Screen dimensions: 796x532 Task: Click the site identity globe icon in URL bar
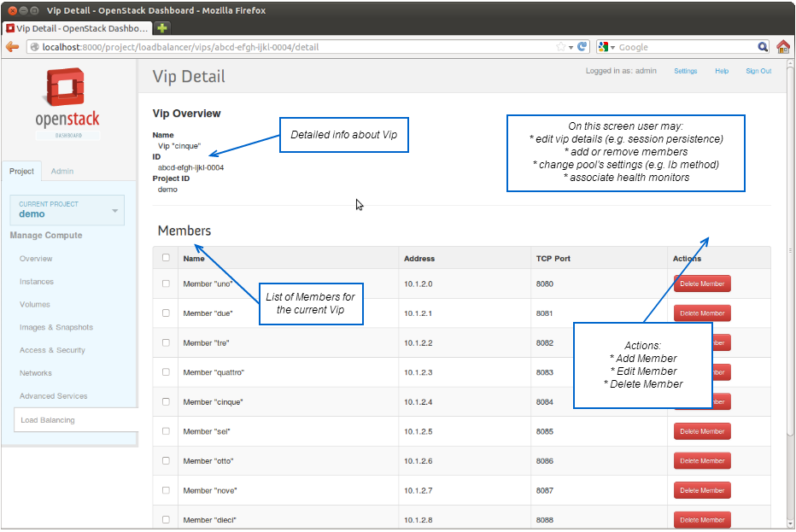tap(35, 47)
